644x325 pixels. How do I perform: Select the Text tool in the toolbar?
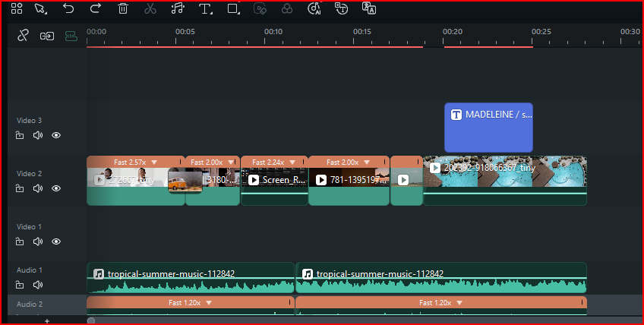[204, 8]
